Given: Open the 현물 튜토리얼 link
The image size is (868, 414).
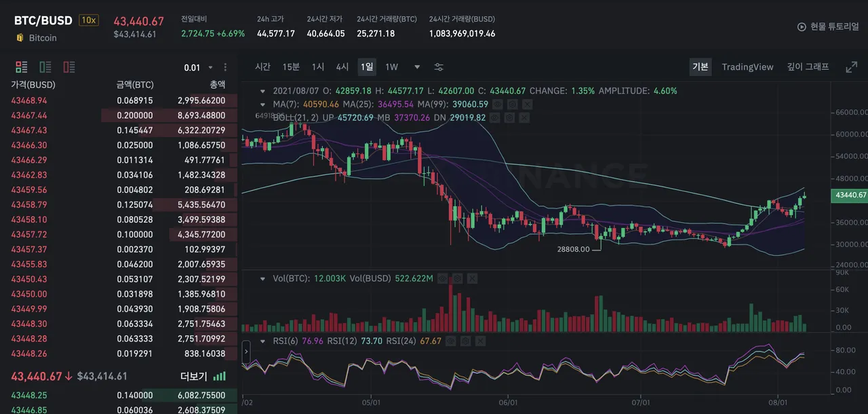Looking at the screenshot, I should [x=835, y=27].
